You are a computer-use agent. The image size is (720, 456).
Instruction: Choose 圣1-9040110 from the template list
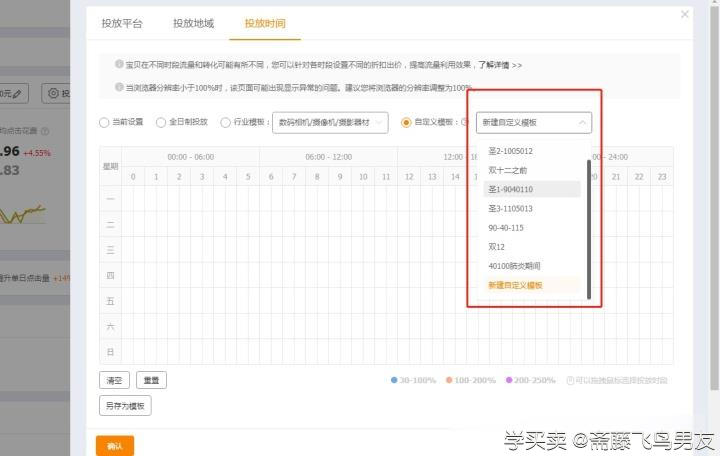click(x=532, y=189)
